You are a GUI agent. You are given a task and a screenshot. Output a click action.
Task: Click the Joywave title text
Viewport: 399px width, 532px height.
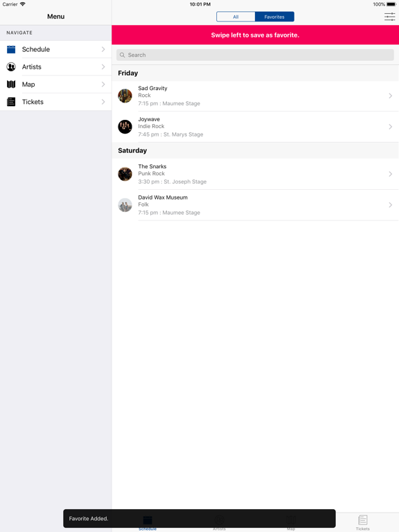149,119
